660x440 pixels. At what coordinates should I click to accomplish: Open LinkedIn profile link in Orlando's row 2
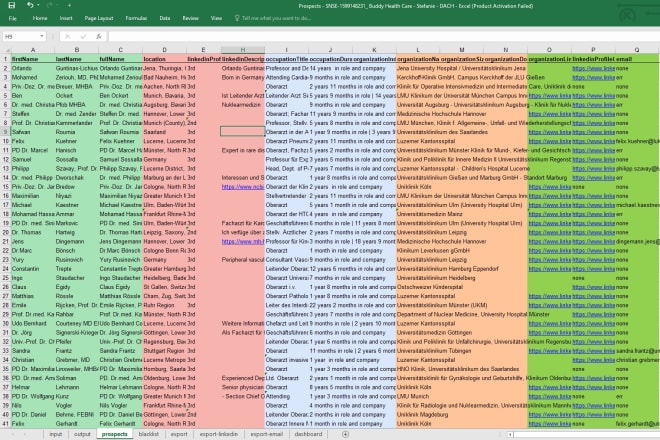click(x=593, y=68)
